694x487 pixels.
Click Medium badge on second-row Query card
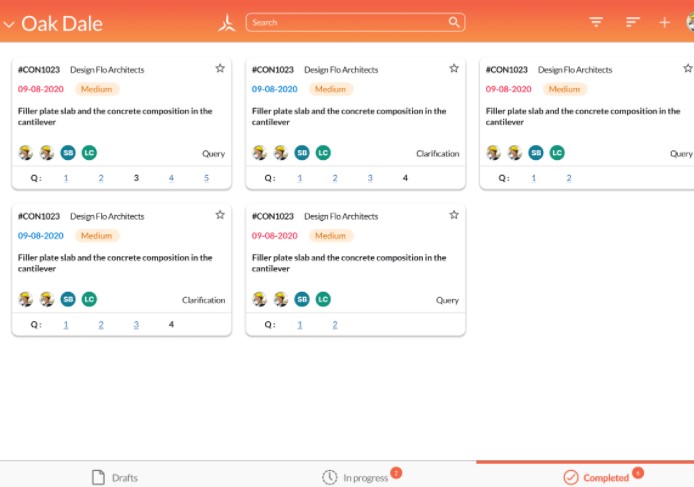pyautogui.click(x=331, y=236)
